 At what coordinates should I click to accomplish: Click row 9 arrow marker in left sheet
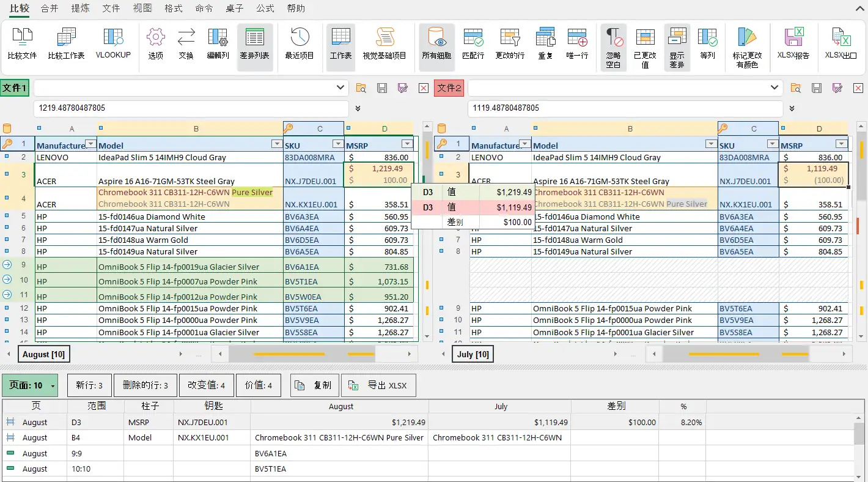7,265
